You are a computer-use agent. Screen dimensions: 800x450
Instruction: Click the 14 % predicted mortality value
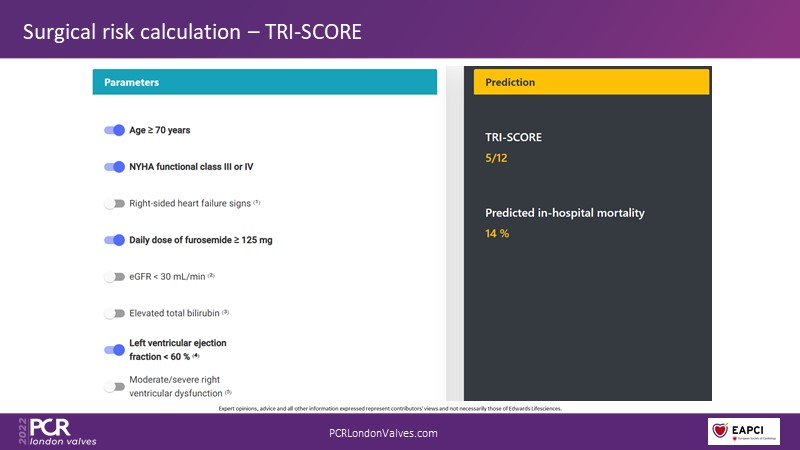tap(498, 233)
